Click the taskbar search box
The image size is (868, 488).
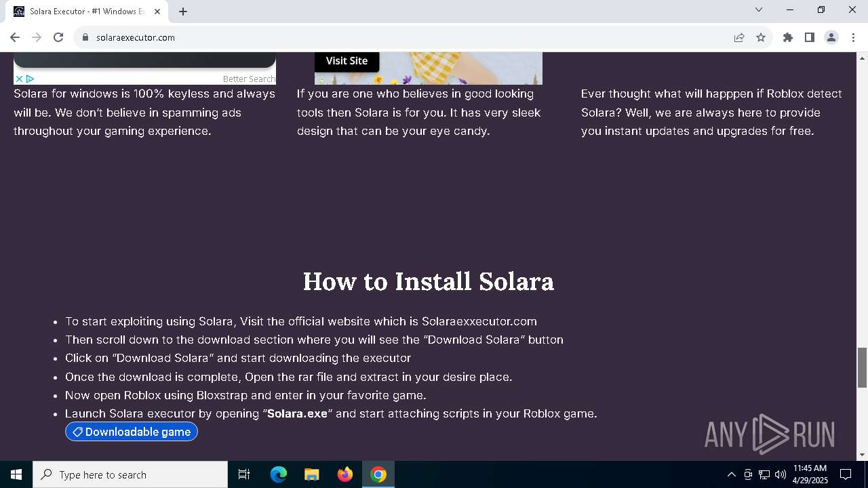pyautogui.click(x=130, y=474)
